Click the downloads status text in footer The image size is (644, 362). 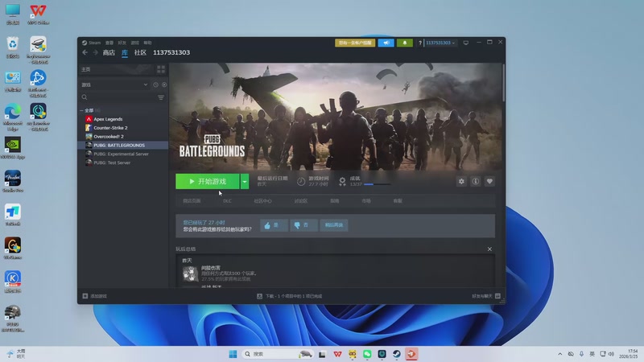coord(294,296)
